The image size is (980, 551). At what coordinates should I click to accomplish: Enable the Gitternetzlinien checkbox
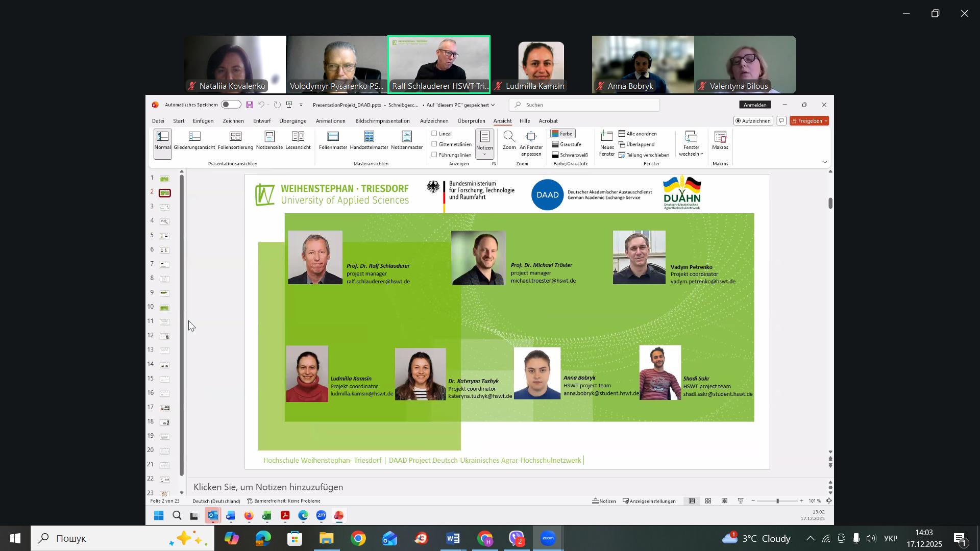435,144
